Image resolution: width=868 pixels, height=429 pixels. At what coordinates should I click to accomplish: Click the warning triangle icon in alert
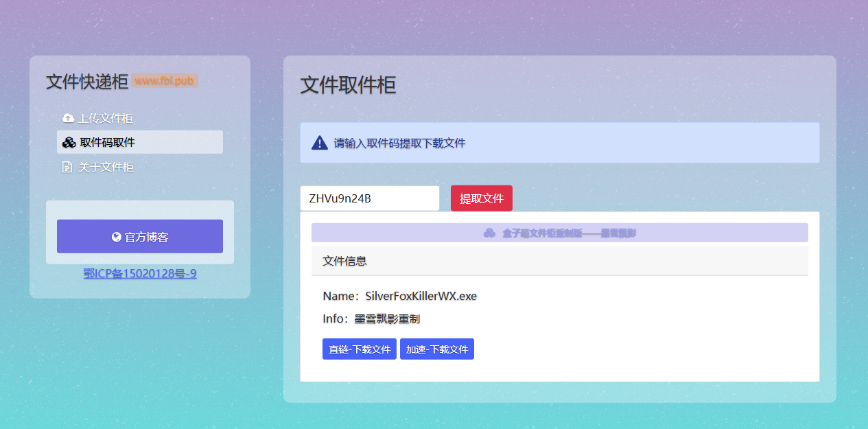click(319, 143)
